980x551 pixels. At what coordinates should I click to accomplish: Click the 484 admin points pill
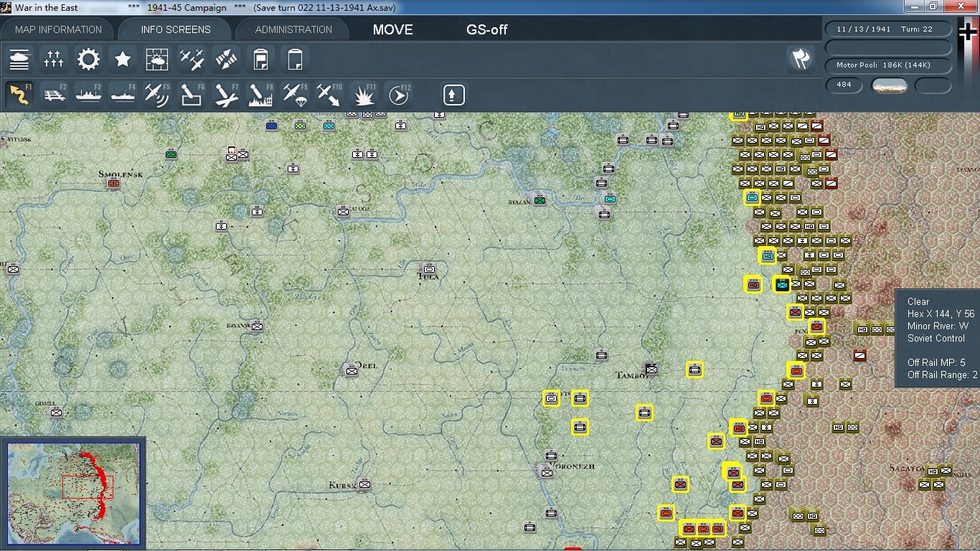click(x=844, y=85)
